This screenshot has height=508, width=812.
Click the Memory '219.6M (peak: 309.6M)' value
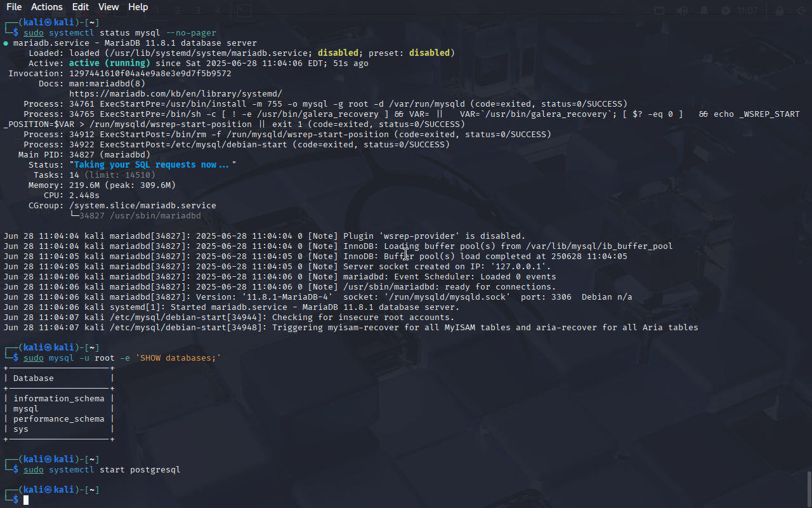[x=122, y=185]
